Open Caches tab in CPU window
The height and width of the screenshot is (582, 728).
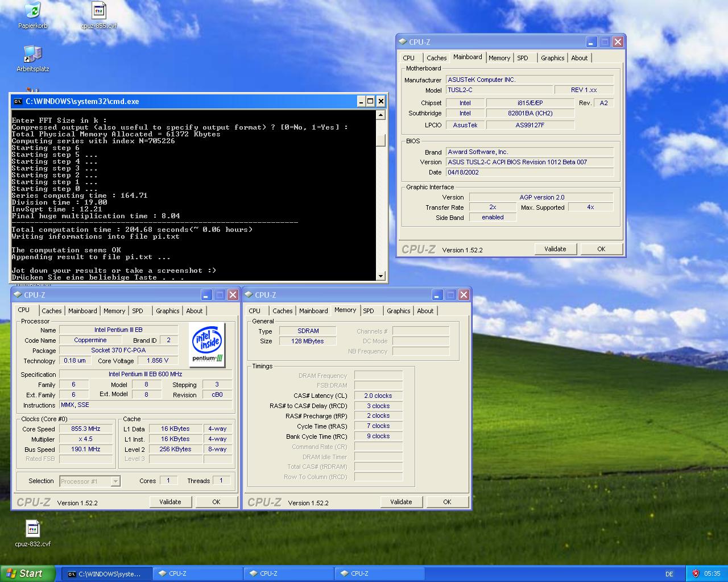point(51,311)
